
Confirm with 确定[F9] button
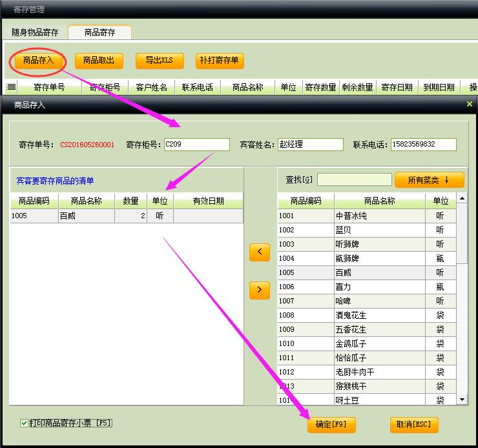pyautogui.click(x=331, y=425)
